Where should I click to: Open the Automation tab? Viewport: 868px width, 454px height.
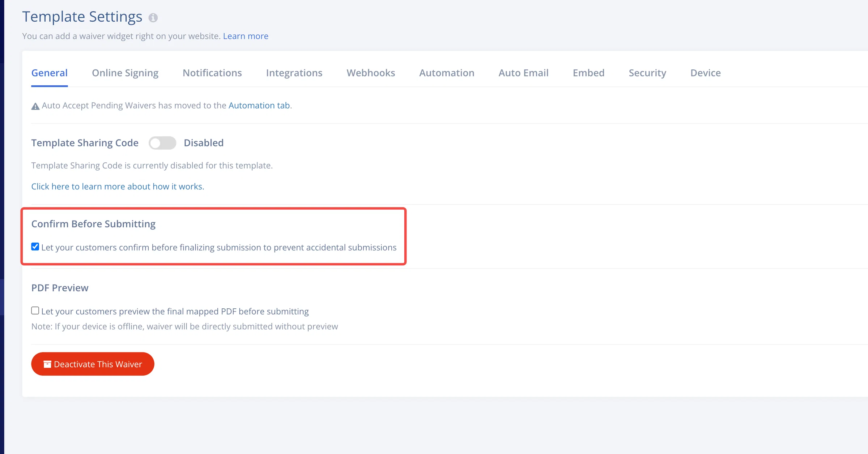click(447, 73)
